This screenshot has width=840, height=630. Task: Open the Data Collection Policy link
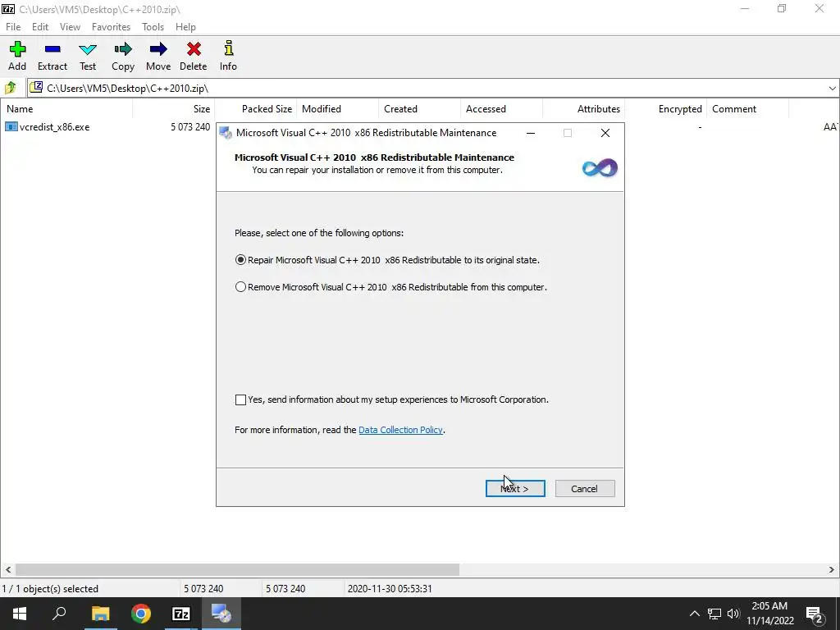pyautogui.click(x=400, y=430)
